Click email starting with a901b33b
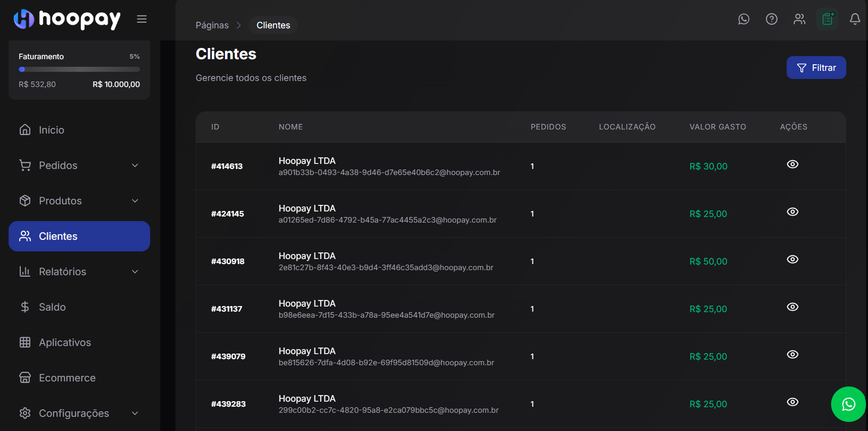 (389, 173)
